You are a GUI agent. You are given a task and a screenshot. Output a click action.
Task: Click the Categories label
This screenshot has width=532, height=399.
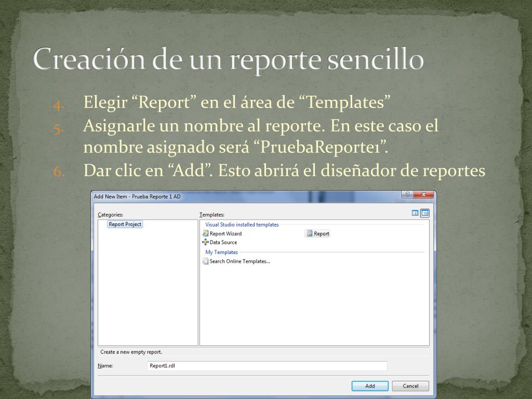(x=110, y=215)
